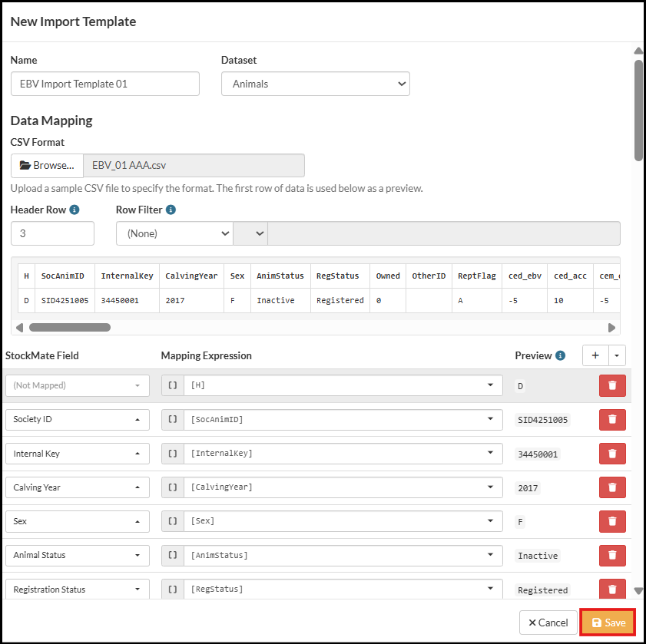Viewport: 646px width, 644px height.
Task: Click Header Row info icon
Action: 75,210
